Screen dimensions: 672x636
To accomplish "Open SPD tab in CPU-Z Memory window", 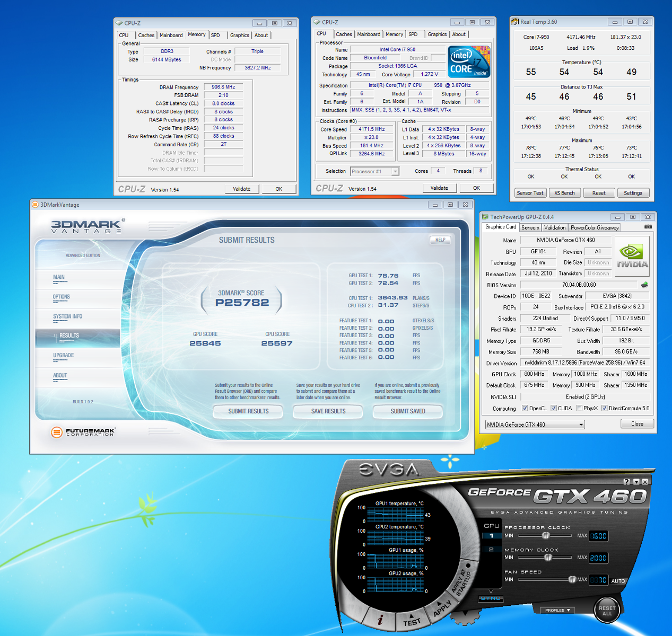I will 215,35.
